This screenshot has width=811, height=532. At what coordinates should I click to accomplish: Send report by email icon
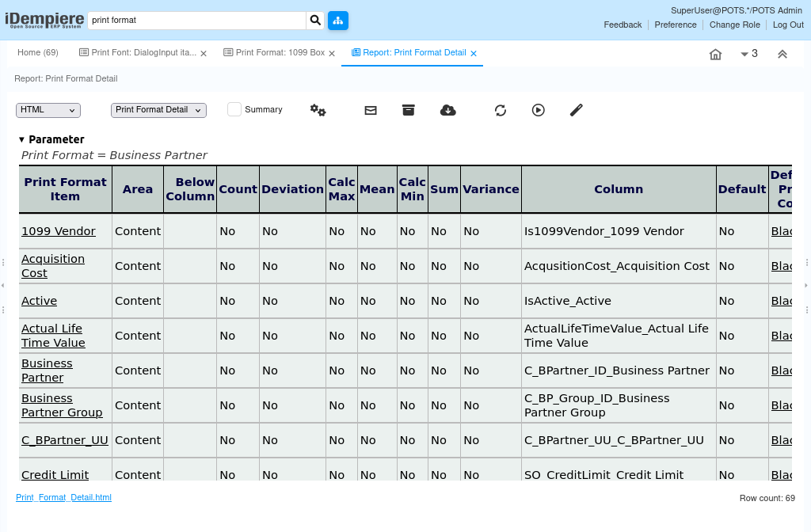tap(371, 110)
